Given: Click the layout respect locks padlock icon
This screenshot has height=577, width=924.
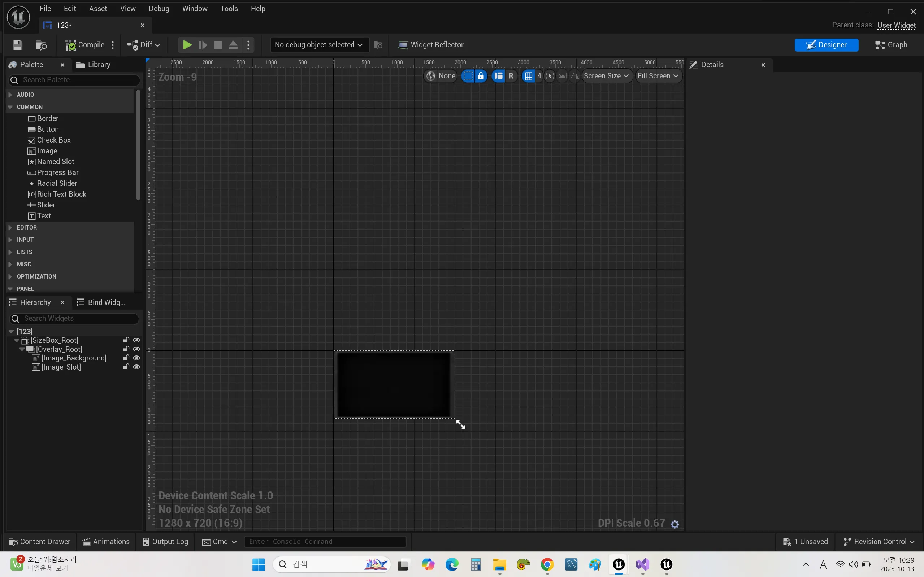Looking at the screenshot, I should [x=481, y=76].
